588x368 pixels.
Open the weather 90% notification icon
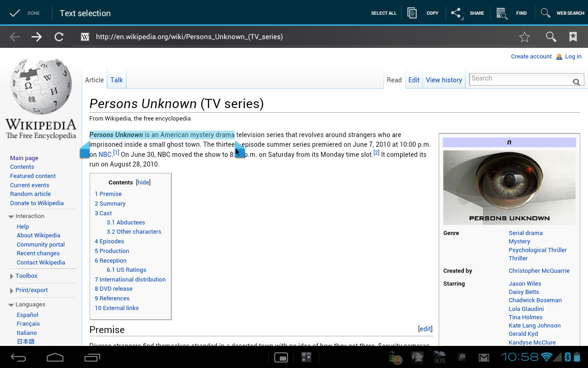(440, 357)
